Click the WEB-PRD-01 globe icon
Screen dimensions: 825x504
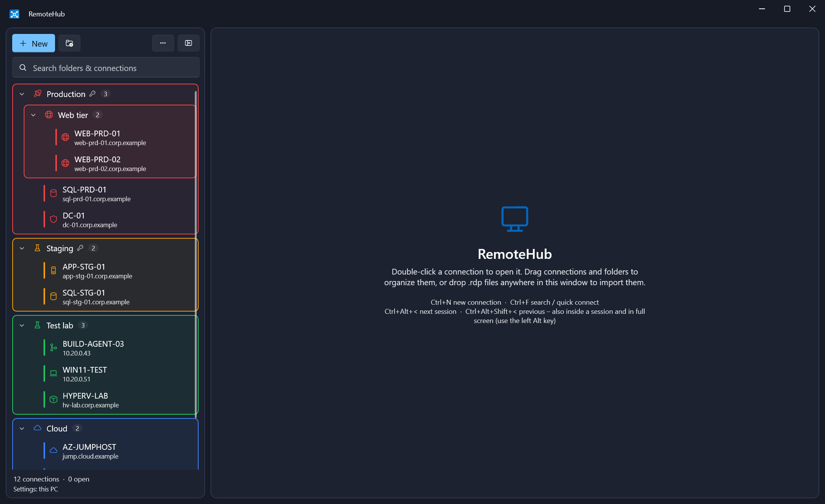(x=65, y=137)
